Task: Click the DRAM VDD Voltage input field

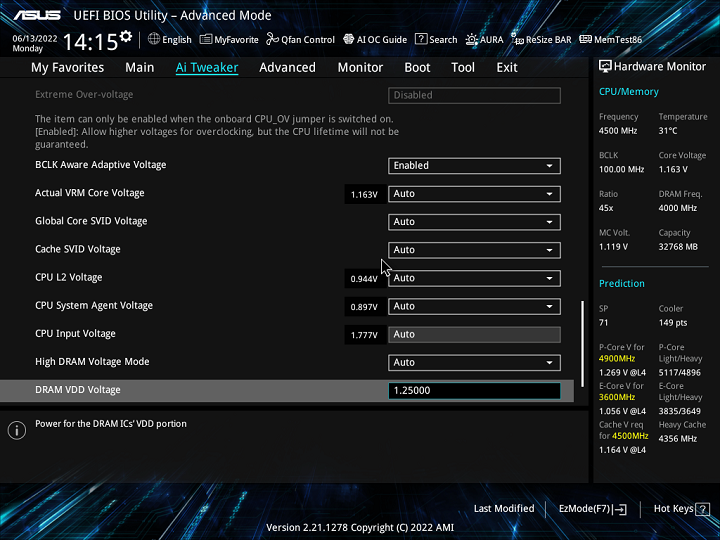Action: (473, 391)
